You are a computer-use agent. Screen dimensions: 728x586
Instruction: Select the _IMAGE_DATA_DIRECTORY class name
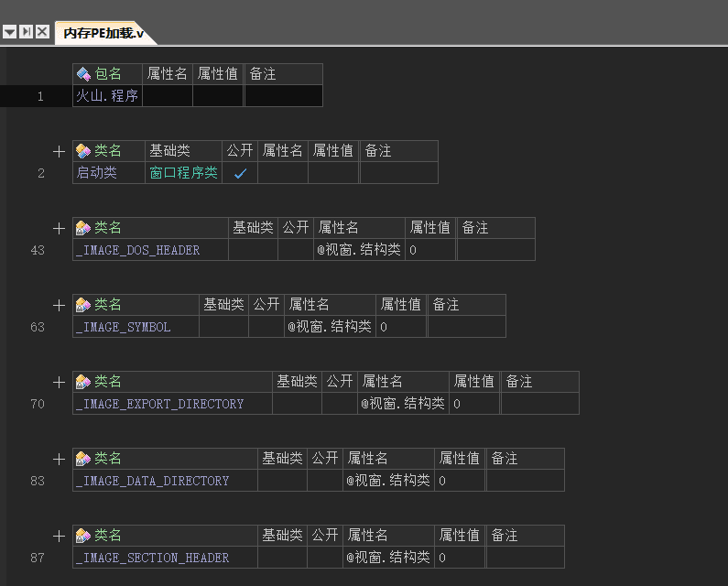pyautogui.click(x=152, y=481)
